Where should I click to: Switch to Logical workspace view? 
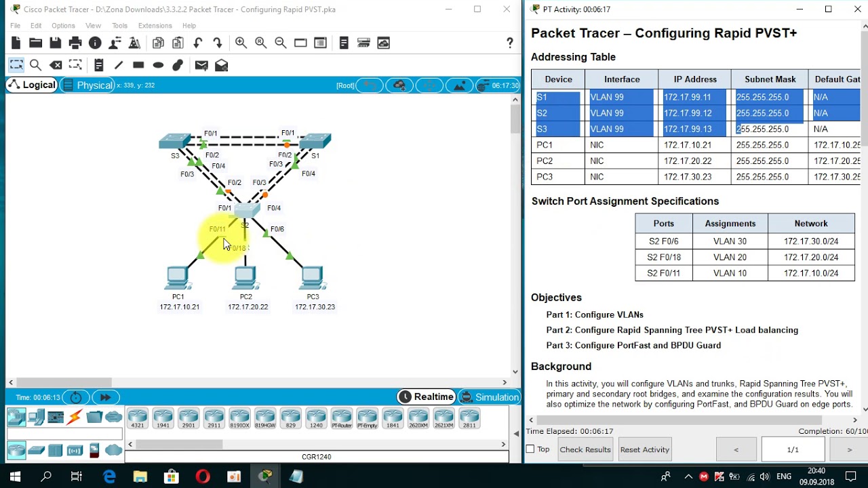coord(31,85)
